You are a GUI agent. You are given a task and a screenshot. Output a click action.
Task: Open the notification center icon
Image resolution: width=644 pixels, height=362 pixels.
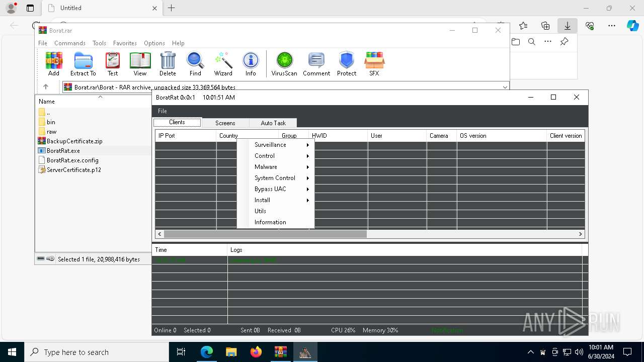click(627, 352)
